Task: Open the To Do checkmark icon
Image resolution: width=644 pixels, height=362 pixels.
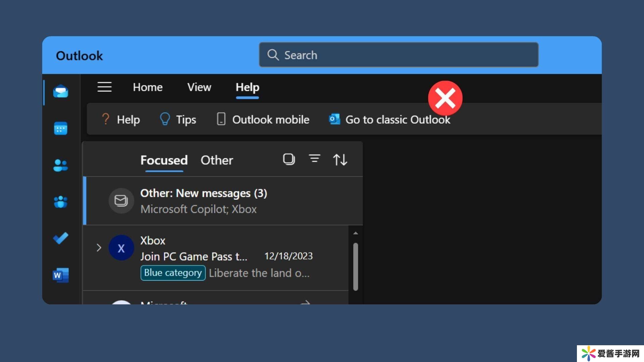Action: click(61, 238)
